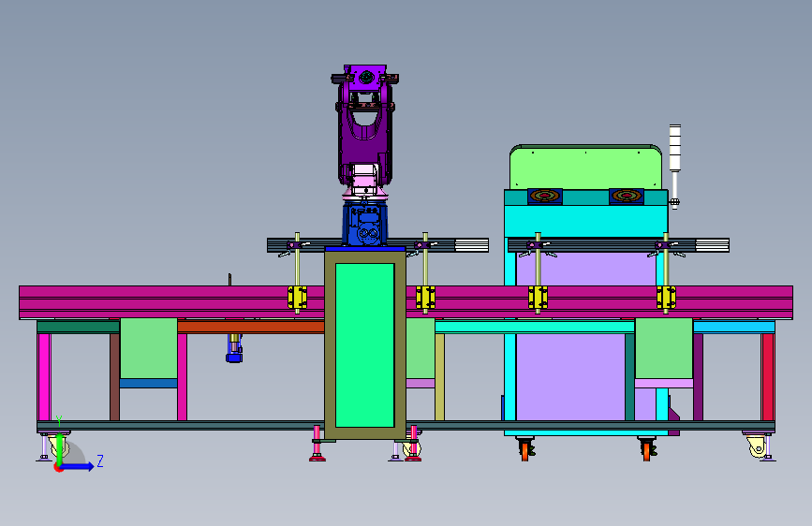Select the rightmost yellow bracket on conveyor
Viewport: 812px width, 526px height.
666,298
